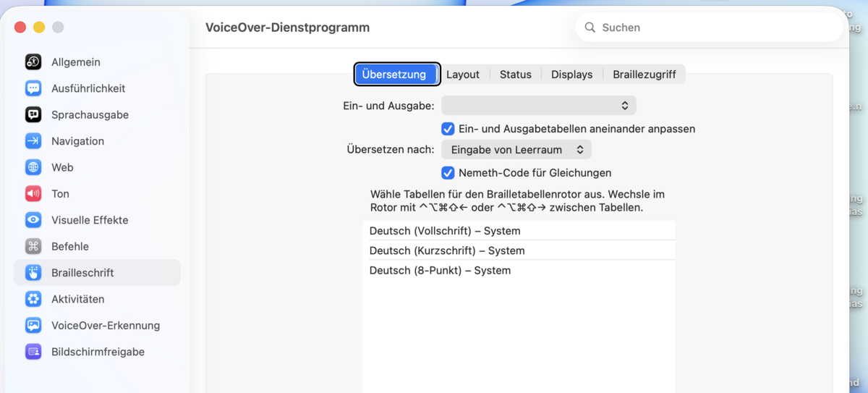Go to Sprachausgabe settings
Viewport: 868px width, 393px height.
(90, 114)
